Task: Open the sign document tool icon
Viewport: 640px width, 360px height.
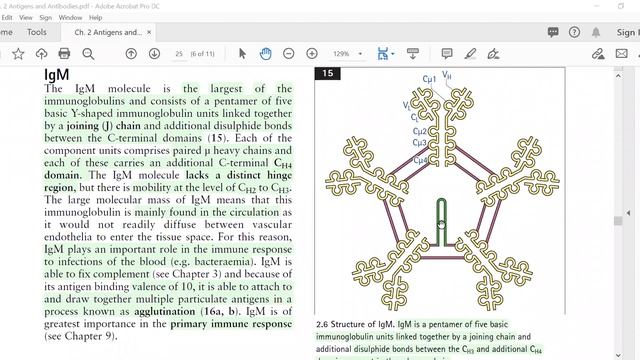Action: click(x=493, y=53)
